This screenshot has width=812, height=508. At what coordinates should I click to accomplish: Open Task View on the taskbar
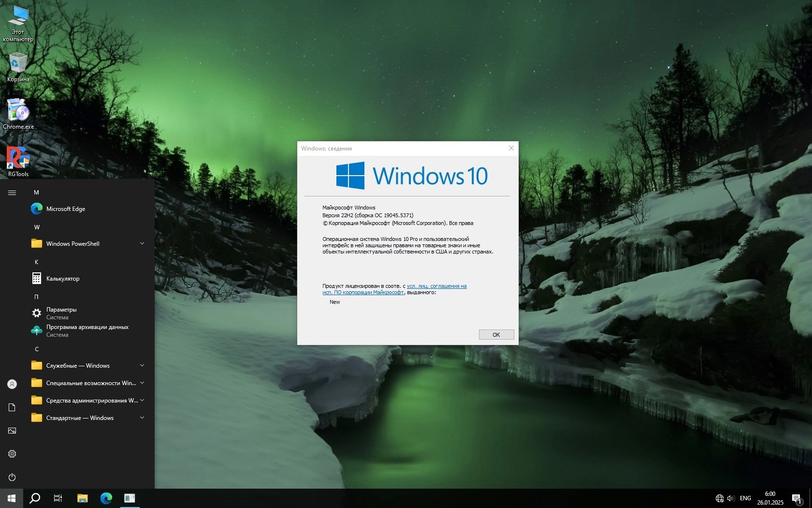(x=58, y=498)
